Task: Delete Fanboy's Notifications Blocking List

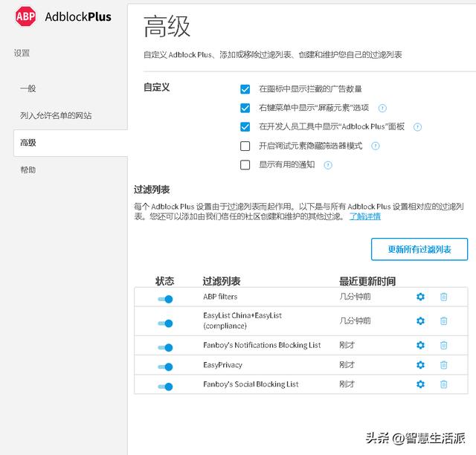Action: (444, 345)
